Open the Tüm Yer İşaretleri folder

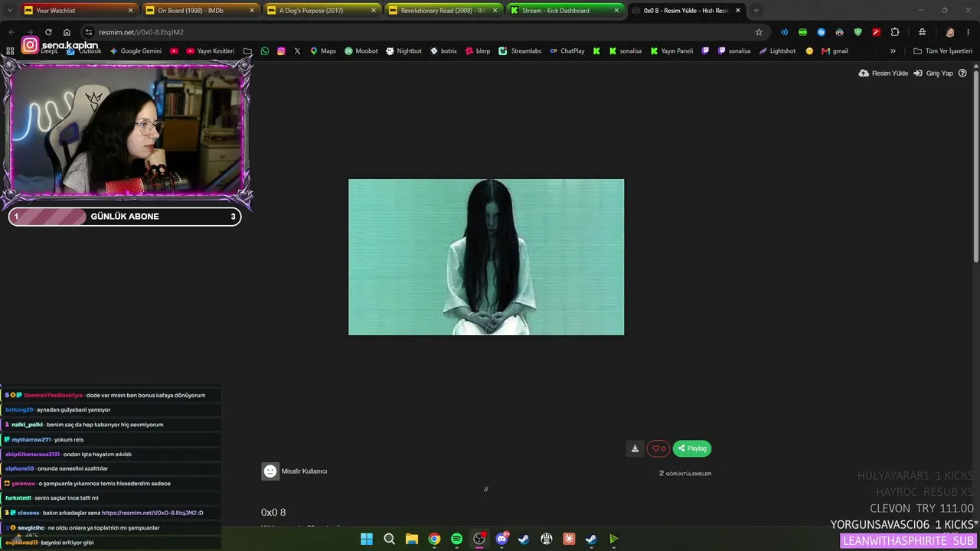click(943, 51)
